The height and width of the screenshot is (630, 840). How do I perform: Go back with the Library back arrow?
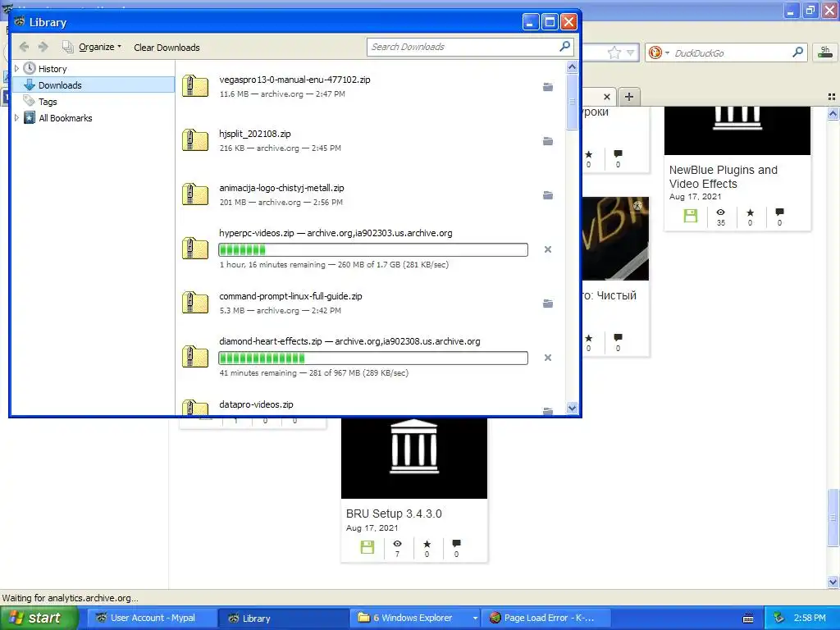coord(24,47)
